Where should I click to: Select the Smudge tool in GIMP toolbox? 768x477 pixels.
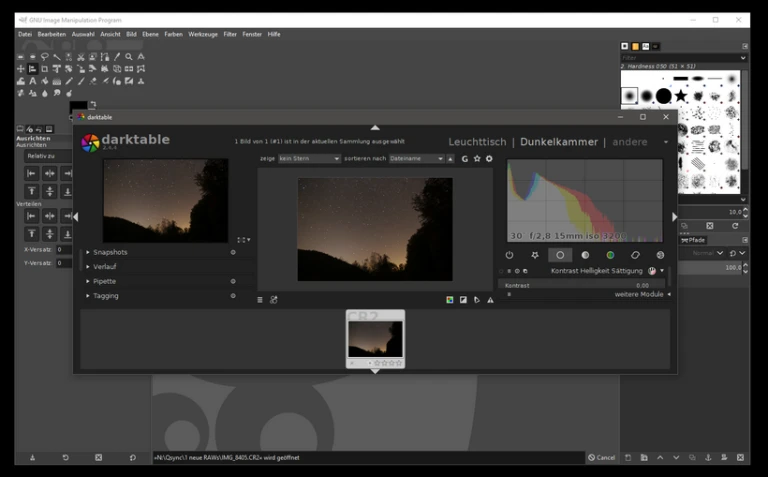point(57,93)
